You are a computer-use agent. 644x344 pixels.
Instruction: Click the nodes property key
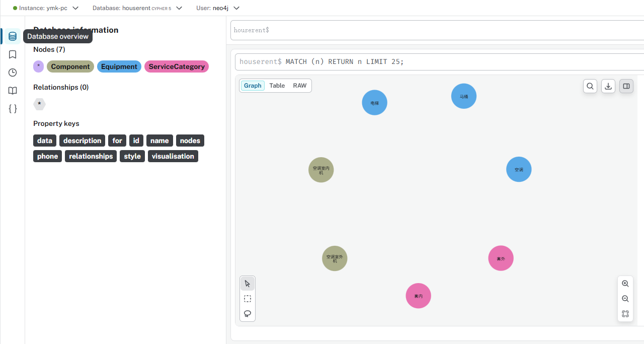click(x=190, y=141)
